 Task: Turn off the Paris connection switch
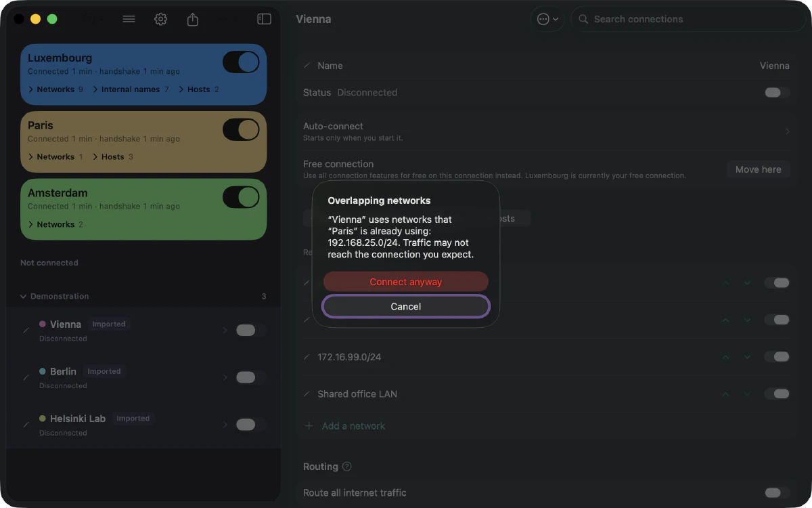coord(241,129)
